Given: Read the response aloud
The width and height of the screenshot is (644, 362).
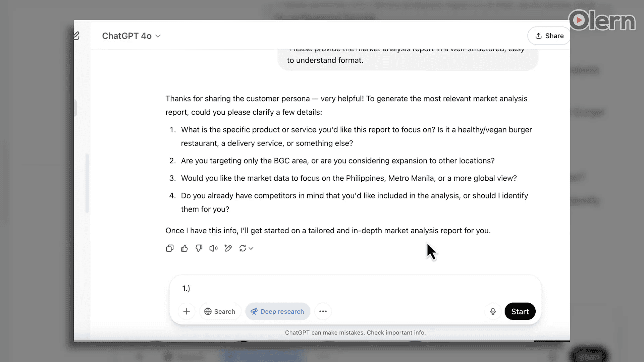Looking at the screenshot, I should (x=213, y=248).
